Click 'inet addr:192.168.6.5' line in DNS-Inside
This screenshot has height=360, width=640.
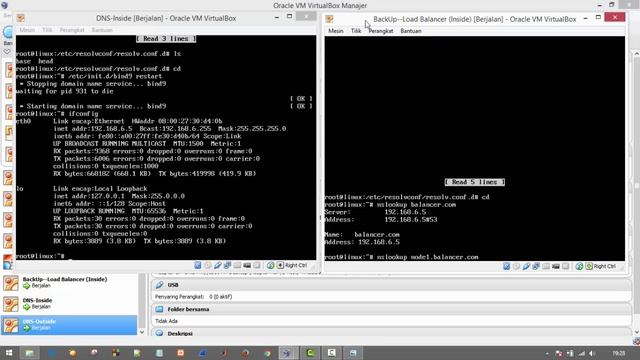click(x=93, y=129)
